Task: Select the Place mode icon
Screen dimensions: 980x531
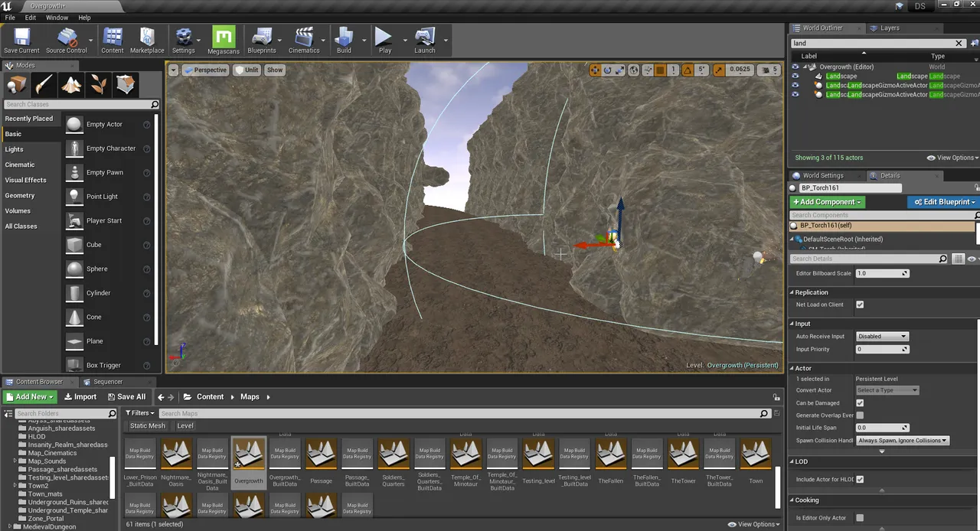Action: point(16,84)
